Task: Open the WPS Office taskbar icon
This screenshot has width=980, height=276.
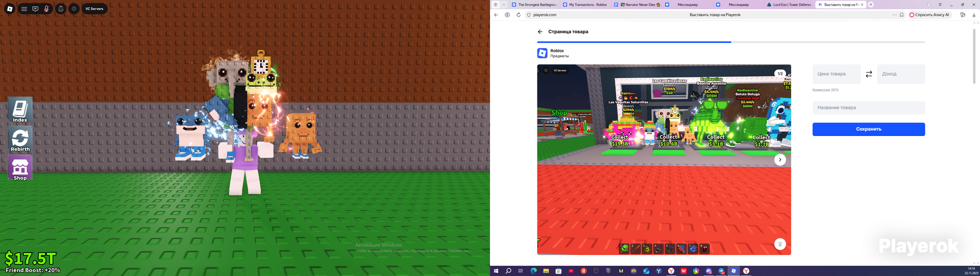Action: 683,271
